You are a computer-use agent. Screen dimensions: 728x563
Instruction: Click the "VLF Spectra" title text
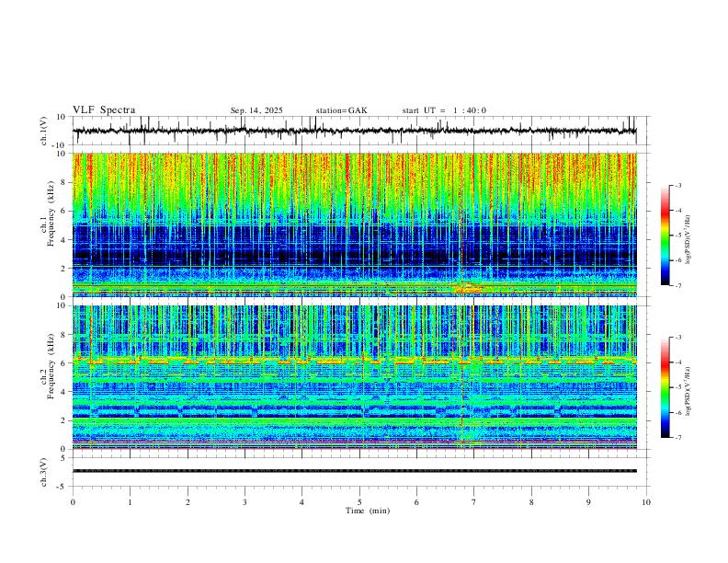[x=104, y=110]
